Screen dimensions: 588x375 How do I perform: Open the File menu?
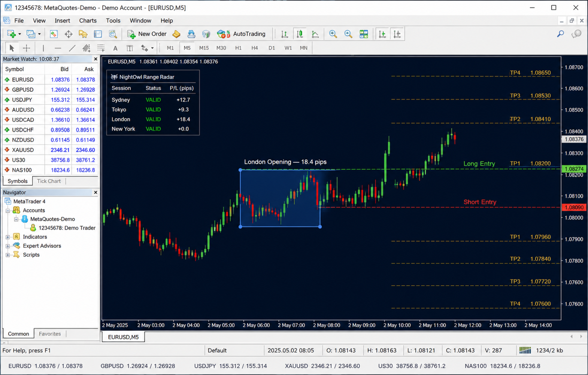coord(19,21)
